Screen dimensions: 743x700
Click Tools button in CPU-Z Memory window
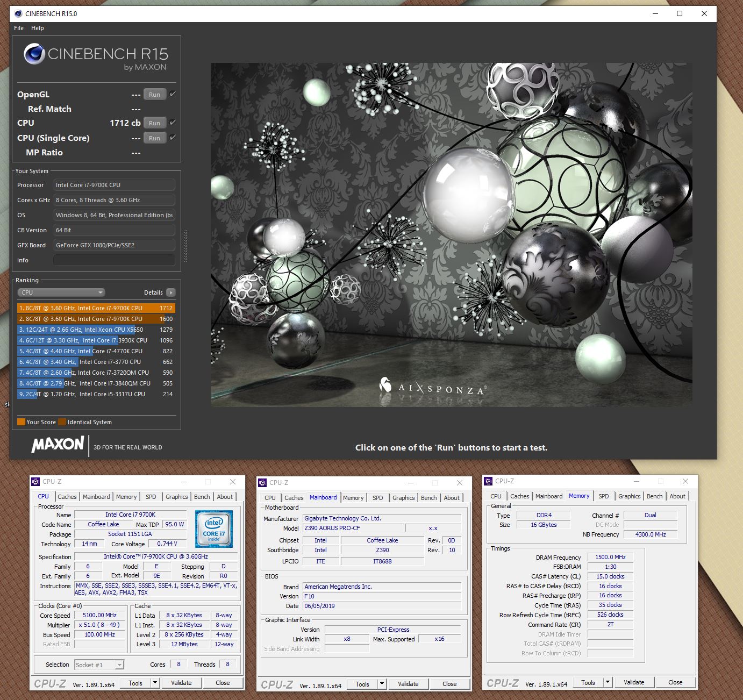(588, 682)
